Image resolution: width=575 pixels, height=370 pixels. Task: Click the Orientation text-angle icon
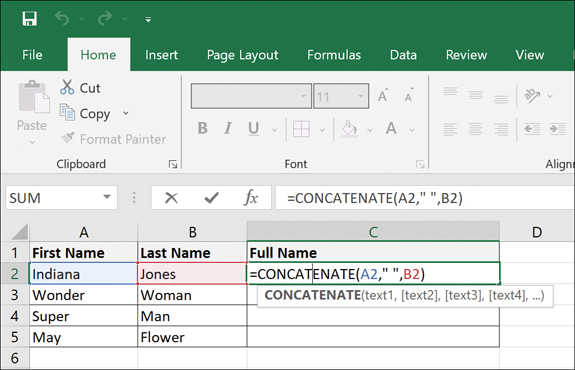pyautogui.click(x=532, y=96)
